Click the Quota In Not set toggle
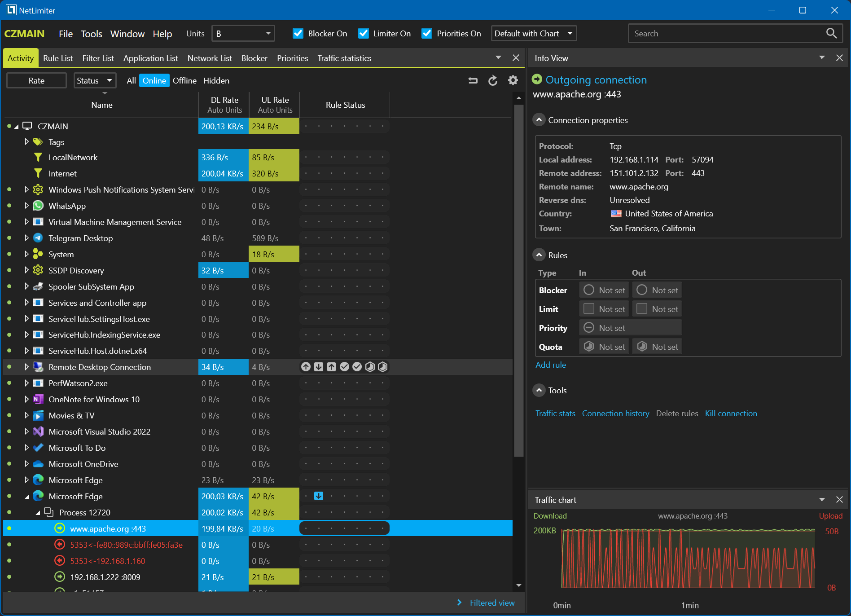 pos(604,347)
